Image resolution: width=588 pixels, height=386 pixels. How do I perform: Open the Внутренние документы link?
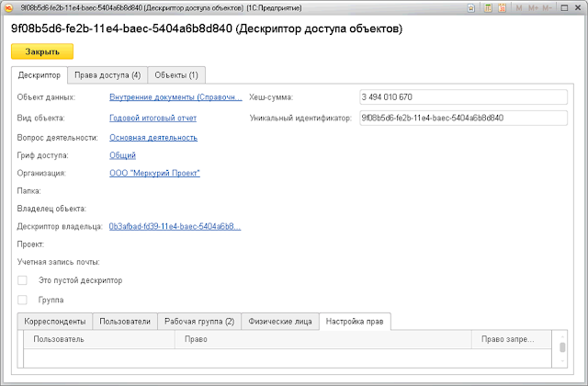pos(175,97)
